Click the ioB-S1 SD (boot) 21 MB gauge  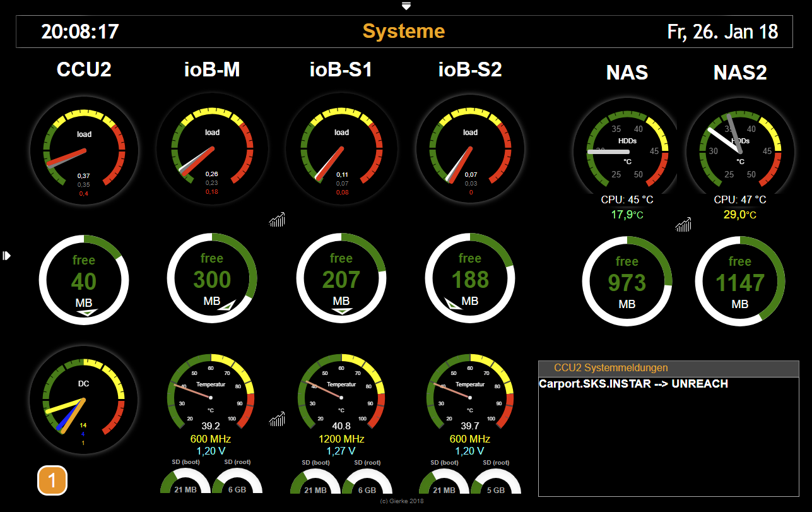point(315,480)
